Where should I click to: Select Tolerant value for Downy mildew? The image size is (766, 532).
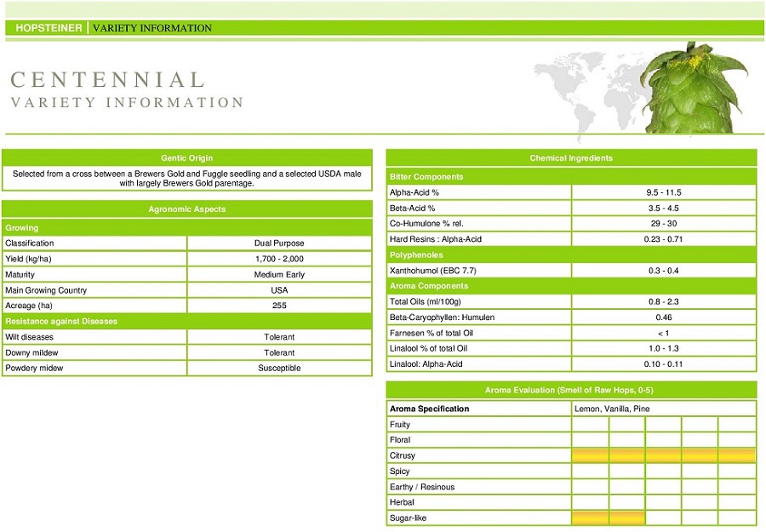click(x=279, y=352)
